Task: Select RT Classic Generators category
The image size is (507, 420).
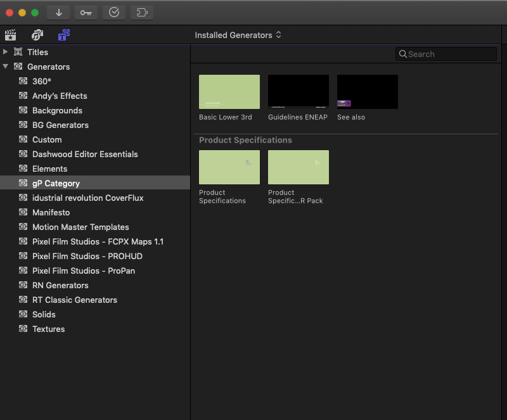Action: 95,300
